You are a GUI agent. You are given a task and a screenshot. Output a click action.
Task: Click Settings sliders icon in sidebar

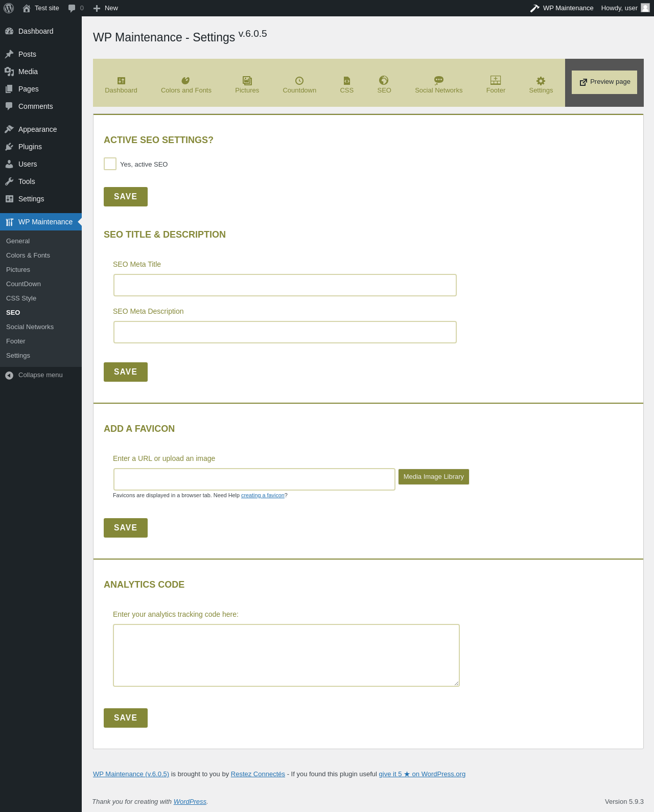(x=9, y=199)
